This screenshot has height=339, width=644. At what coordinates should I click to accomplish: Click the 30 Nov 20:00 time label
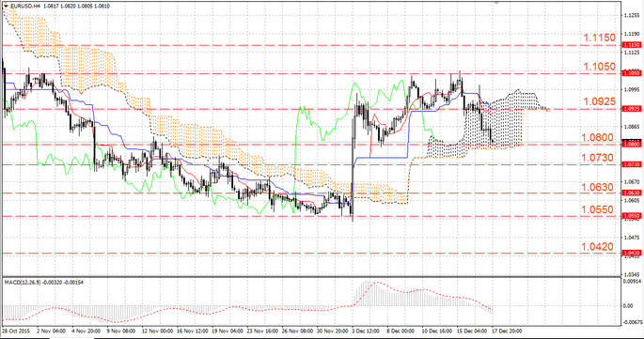tap(333, 331)
